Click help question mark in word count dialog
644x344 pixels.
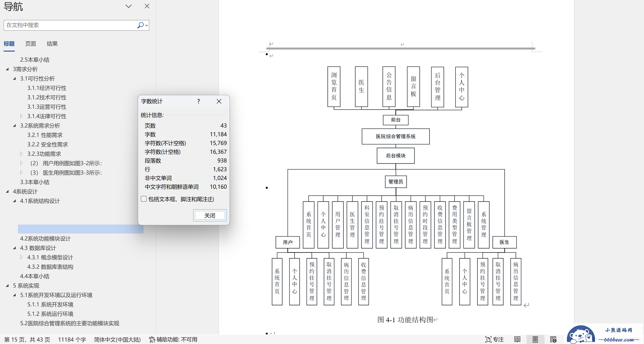[199, 101]
